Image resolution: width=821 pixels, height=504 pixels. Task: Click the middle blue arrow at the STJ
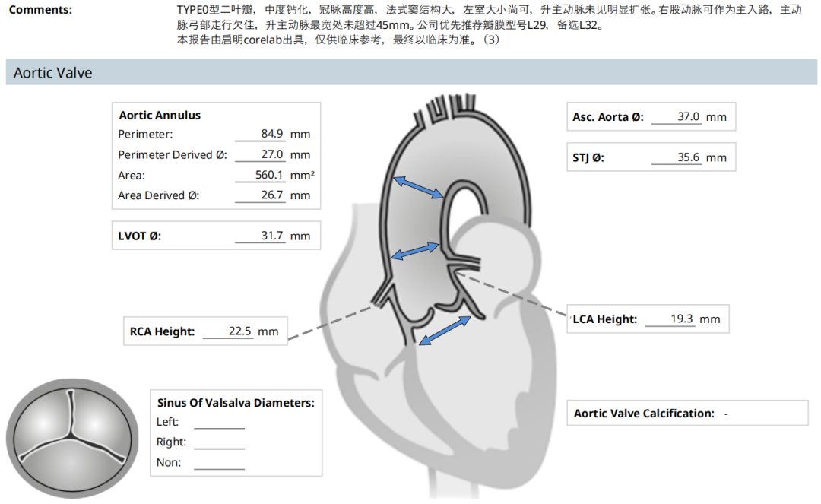pos(414,251)
